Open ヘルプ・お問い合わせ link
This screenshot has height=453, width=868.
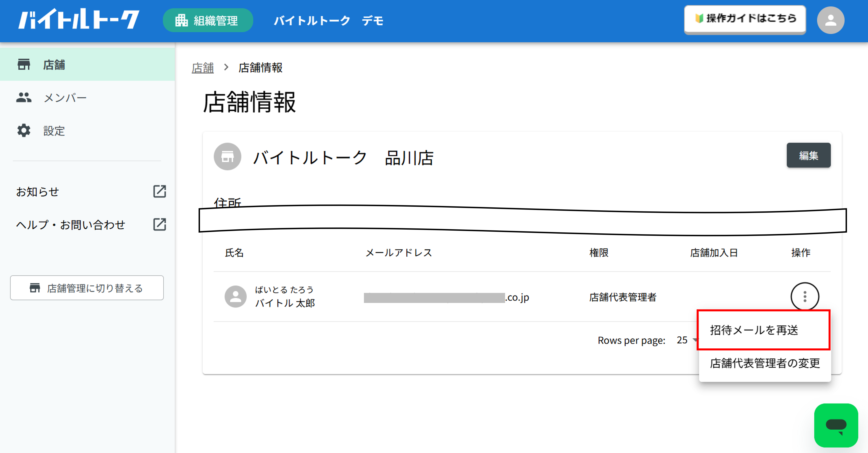[70, 225]
